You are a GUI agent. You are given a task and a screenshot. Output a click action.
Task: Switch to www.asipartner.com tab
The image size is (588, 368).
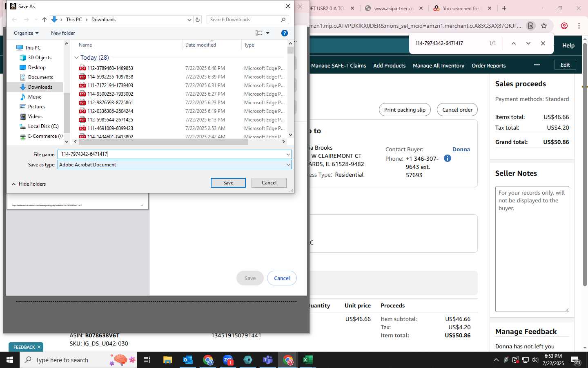(394, 8)
